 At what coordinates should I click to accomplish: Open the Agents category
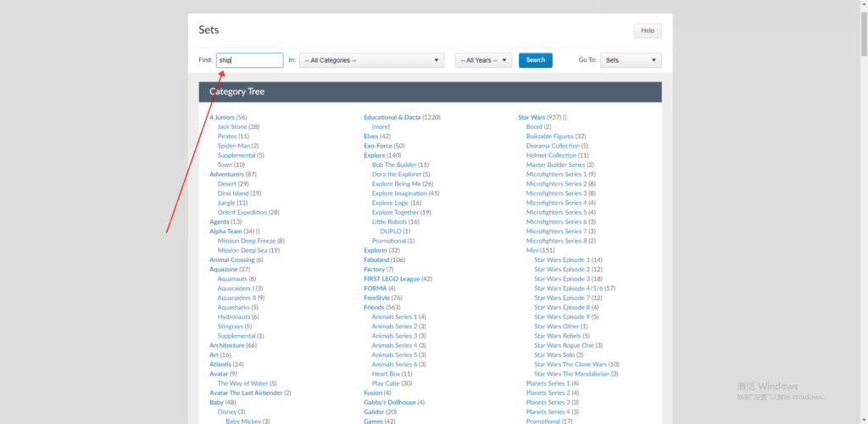(220, 222)
